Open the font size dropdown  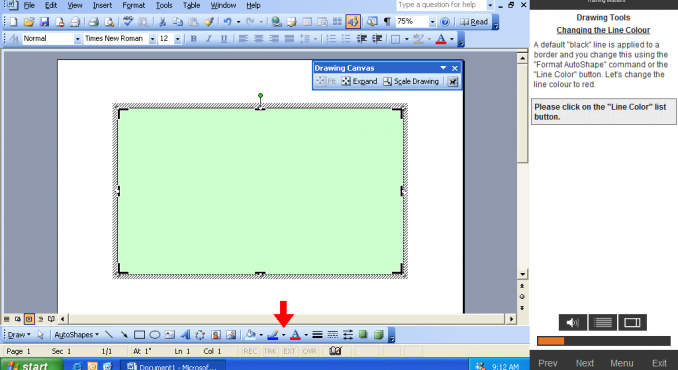177,39
